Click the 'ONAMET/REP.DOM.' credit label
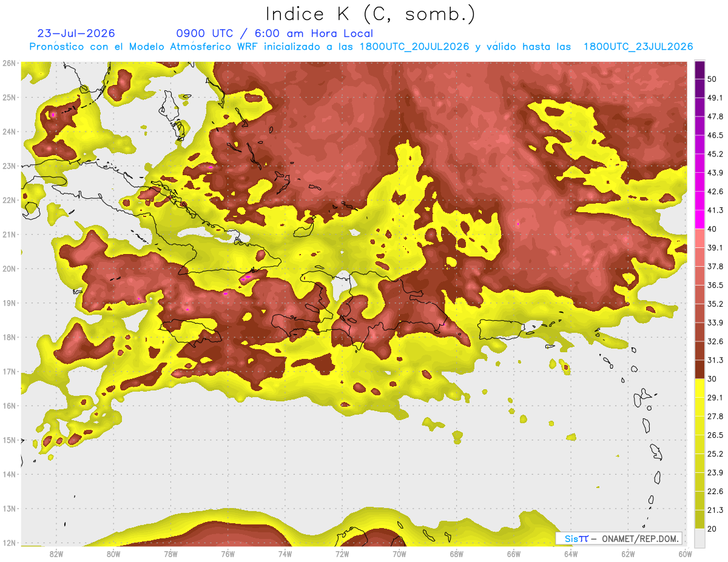 point(639,538)
